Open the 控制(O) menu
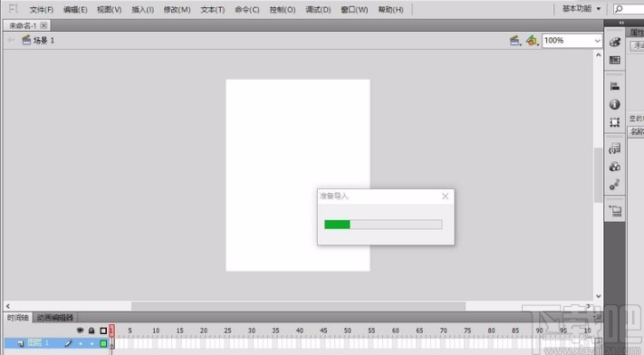This screenshot has height=355, width=644. click(x=283, y=9)
